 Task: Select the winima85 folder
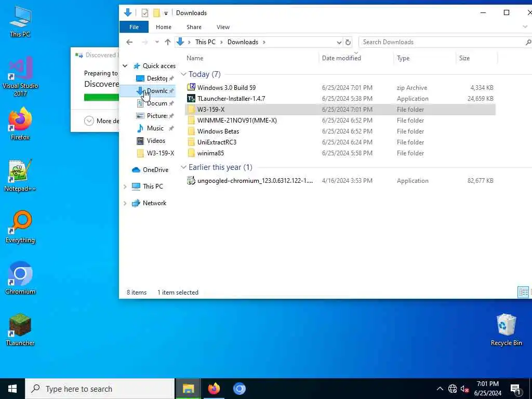point(210,153)
